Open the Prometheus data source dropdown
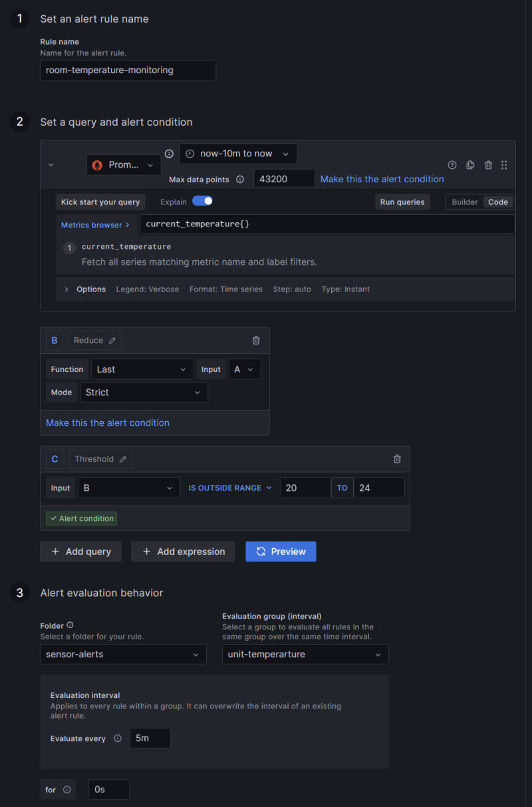 click(124, 165)
